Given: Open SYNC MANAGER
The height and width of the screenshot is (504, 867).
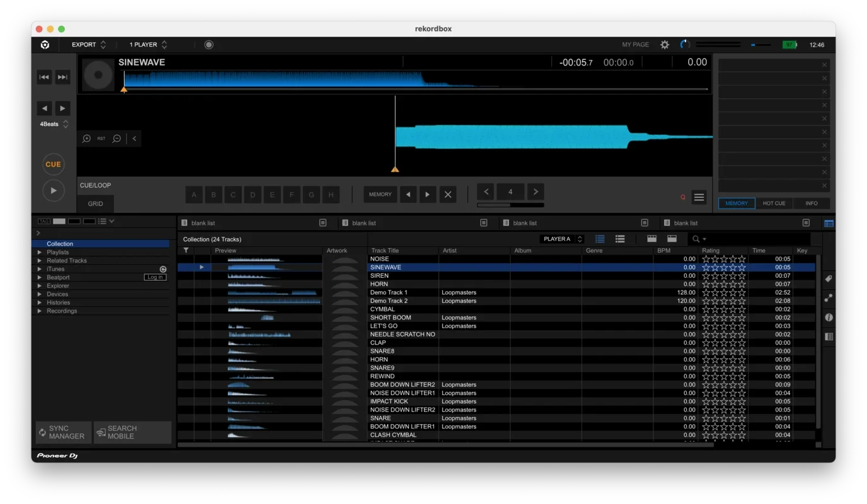Looking at the screenshot, I should [x=64, y=432].
